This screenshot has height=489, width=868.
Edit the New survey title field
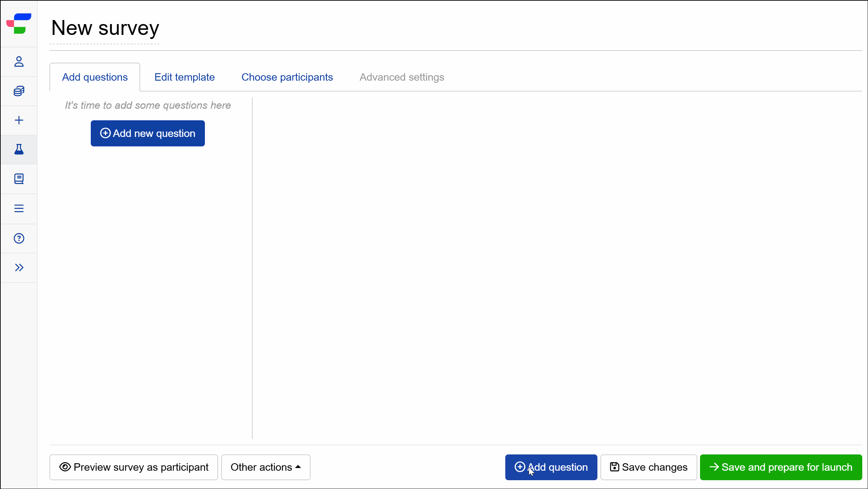[105, 28]
